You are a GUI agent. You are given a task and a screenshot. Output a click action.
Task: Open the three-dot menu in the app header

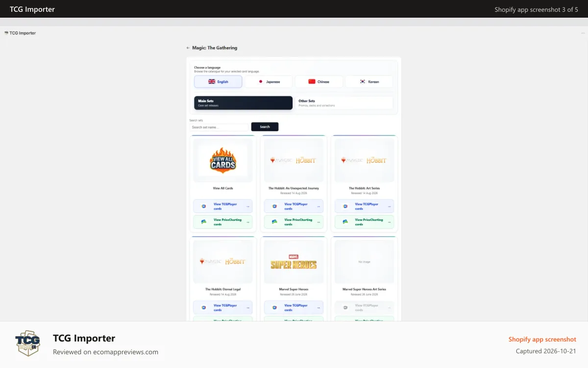583,33
